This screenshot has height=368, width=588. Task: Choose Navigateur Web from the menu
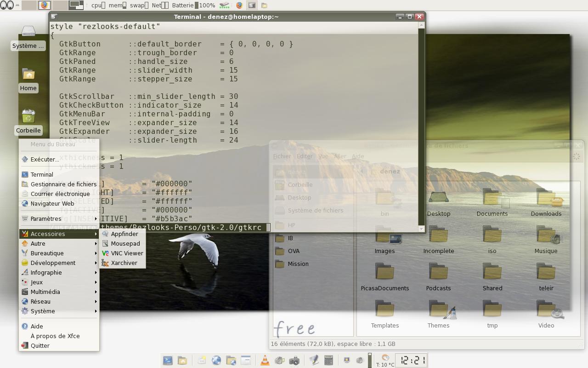[x=59, y=203]
